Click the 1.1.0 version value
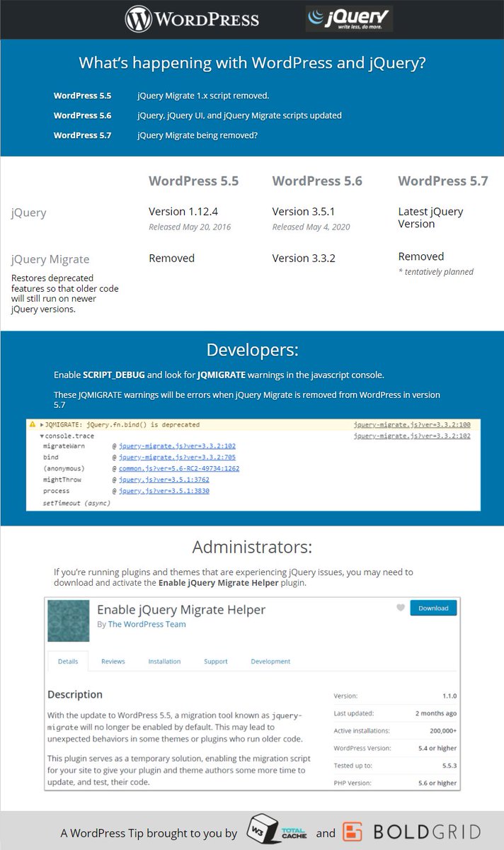Viewport: 504px width, 850px height. 449,696
